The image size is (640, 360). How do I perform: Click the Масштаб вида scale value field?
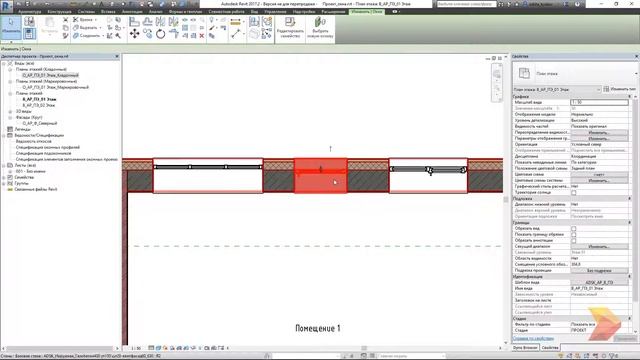[x=599, y=102]
